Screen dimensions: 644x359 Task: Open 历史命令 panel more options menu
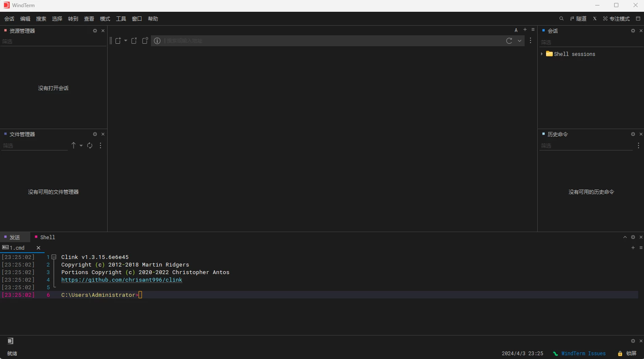(x=638, y=145)
